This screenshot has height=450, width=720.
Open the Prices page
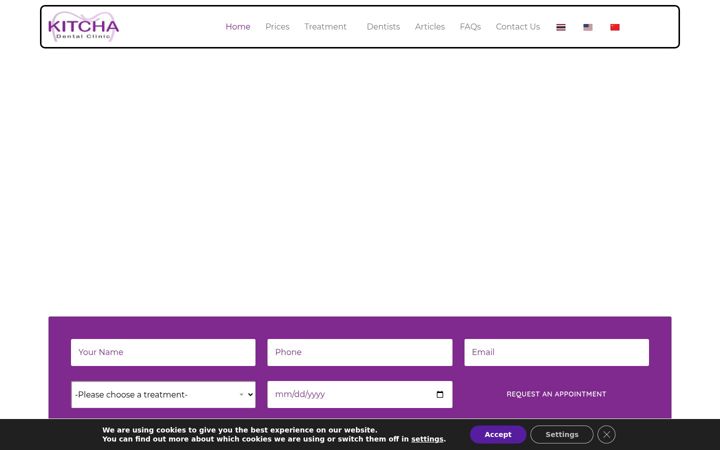pyautogui.click(x=277, y=27)
